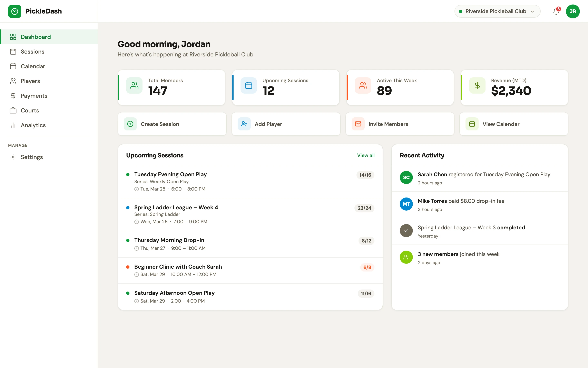The image size is (588, 368).
Task: Open the Revenue (MTD) stat card
Action: pyautogui.click(x=514, y=88)
